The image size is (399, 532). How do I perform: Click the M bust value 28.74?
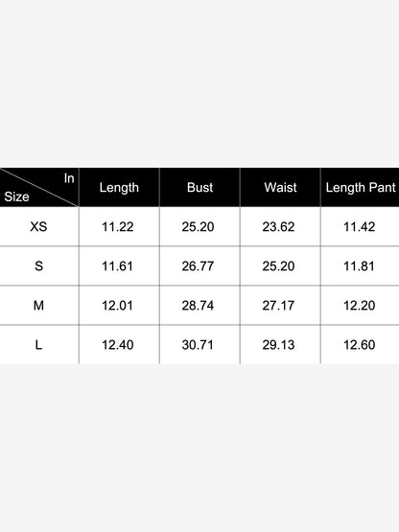tap(198, 306)
